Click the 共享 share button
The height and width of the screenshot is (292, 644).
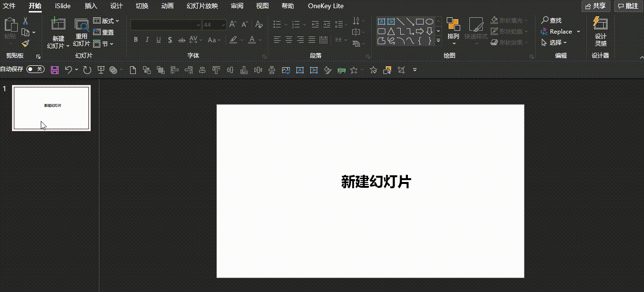(x=596, y=6)
